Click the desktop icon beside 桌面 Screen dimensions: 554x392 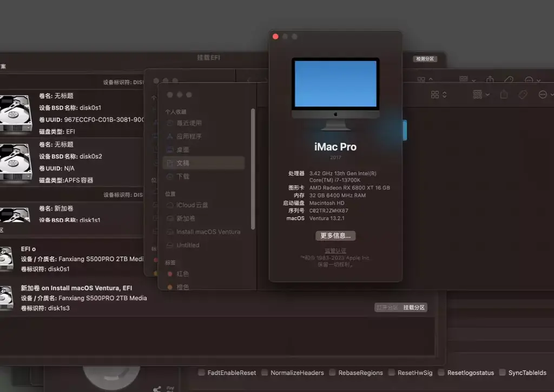click(170, 150)
